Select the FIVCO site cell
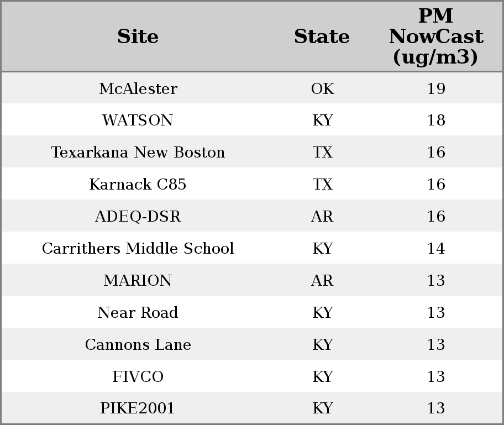This screenshot has height=425, width=504. coord(138,376)
